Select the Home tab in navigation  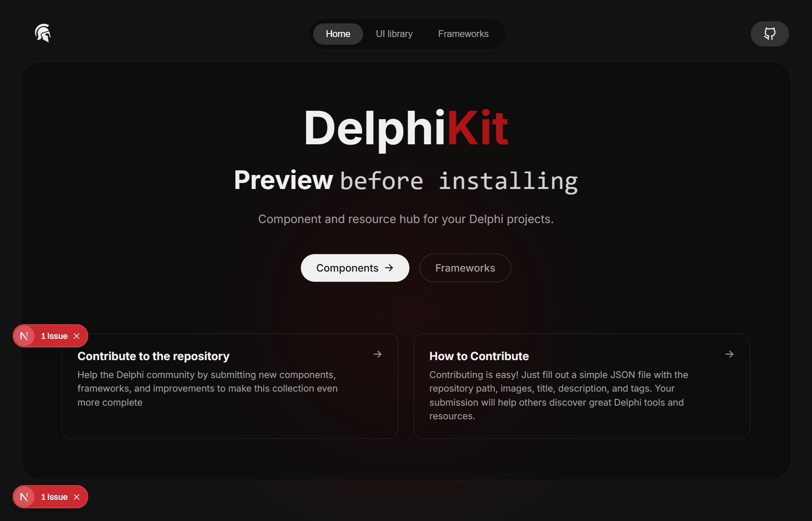pyautogui.click(x=338, y=34)
